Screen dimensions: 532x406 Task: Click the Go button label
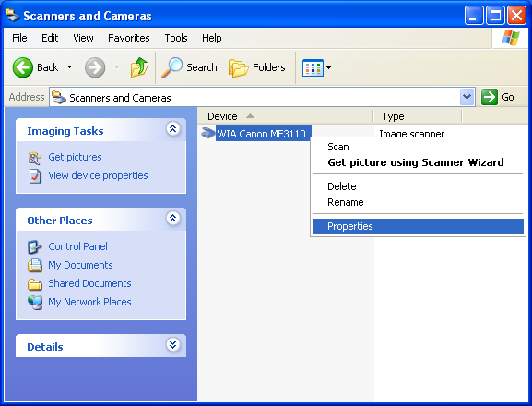tap(508, 97)
